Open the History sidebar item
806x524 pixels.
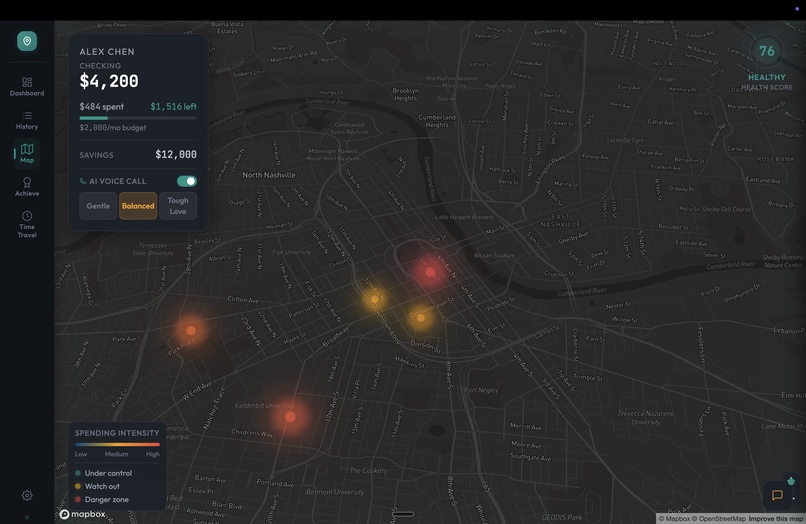(x=27, y=120)
